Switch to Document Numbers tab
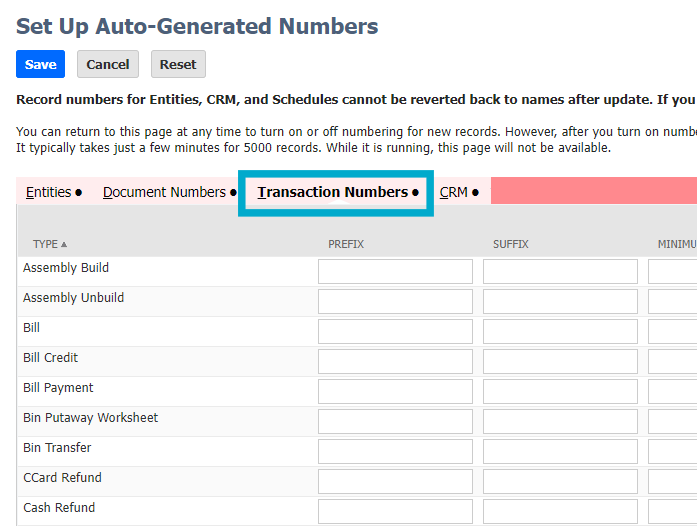Image resolution: width=697 pixels, height=526 pixels. 165,192
